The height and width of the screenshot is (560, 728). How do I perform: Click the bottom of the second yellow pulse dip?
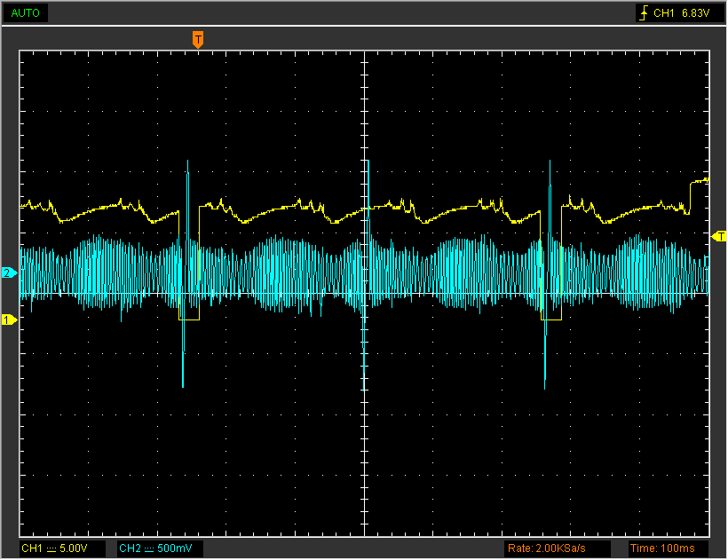(x=552, y=319)
